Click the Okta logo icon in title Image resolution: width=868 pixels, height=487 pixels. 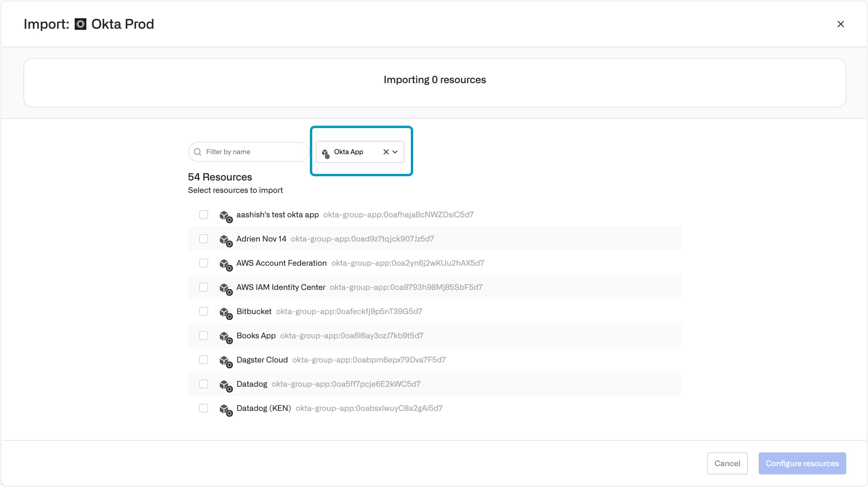coord(80,24)
